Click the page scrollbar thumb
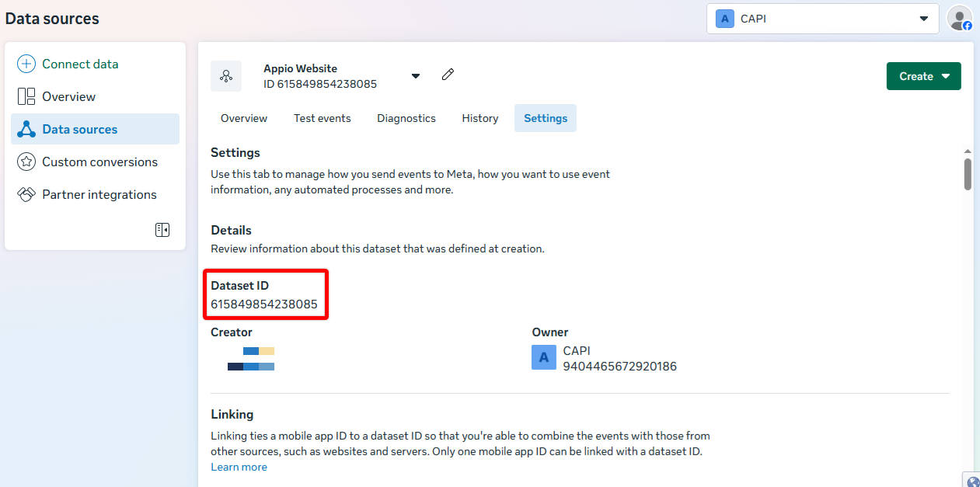Screen dimensions: 980x487 (968, 174)
